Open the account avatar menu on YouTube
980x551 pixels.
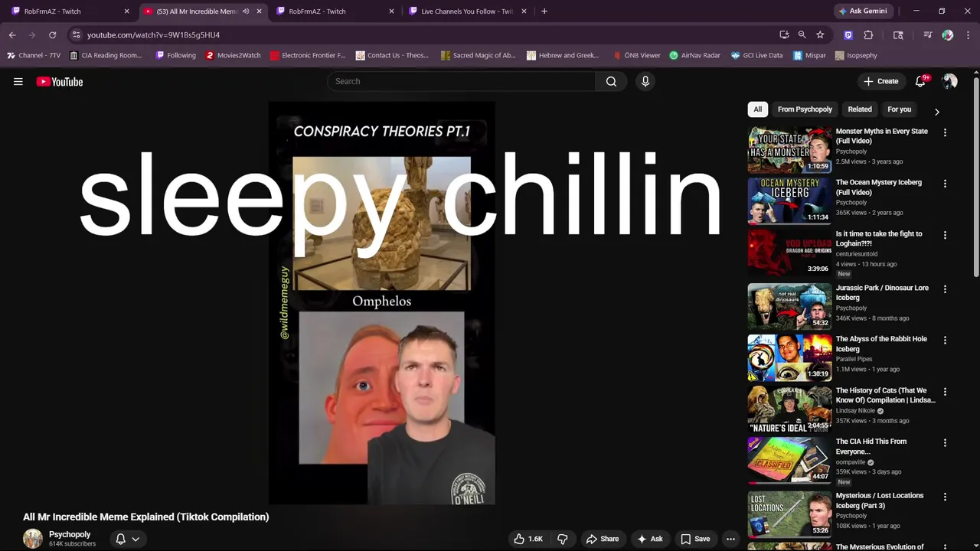click(949, 81)
